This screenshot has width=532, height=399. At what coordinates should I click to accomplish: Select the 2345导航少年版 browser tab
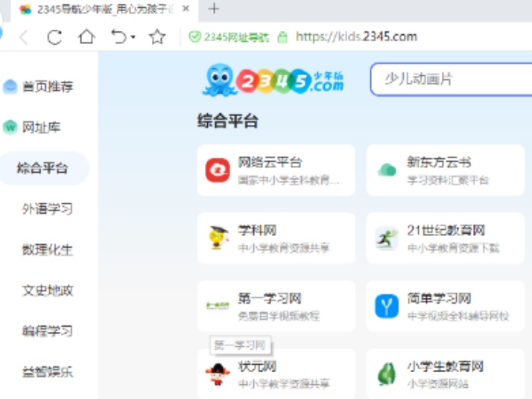tap(104, 10)
